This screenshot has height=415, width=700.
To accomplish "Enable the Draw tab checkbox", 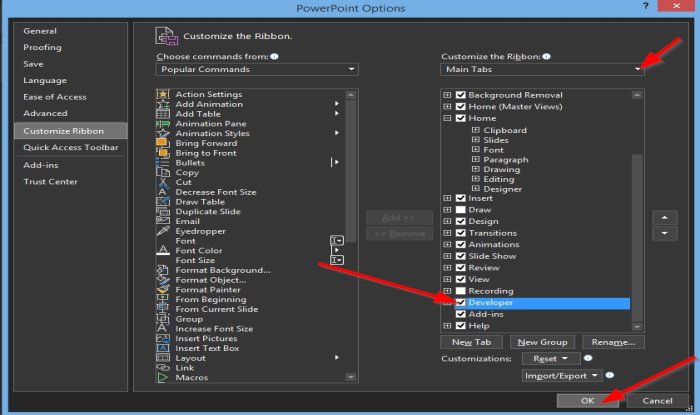I will (x=461, y=210).
